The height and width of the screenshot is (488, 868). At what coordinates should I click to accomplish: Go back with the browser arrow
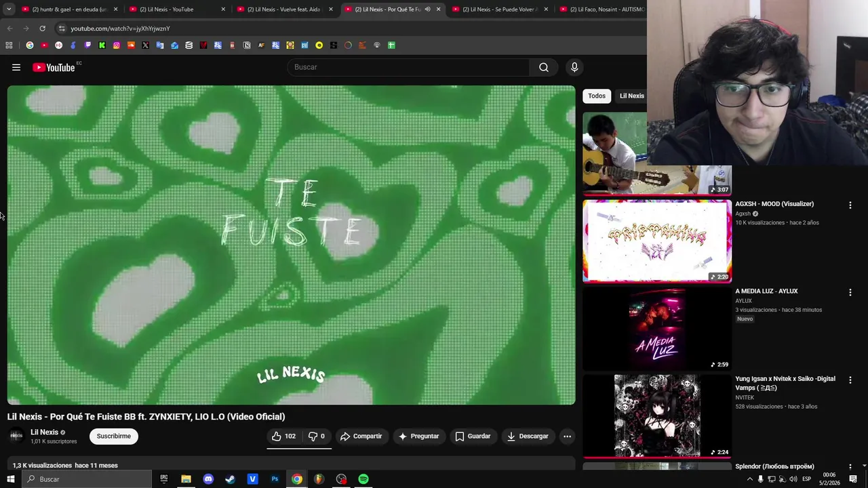point(9,28)
